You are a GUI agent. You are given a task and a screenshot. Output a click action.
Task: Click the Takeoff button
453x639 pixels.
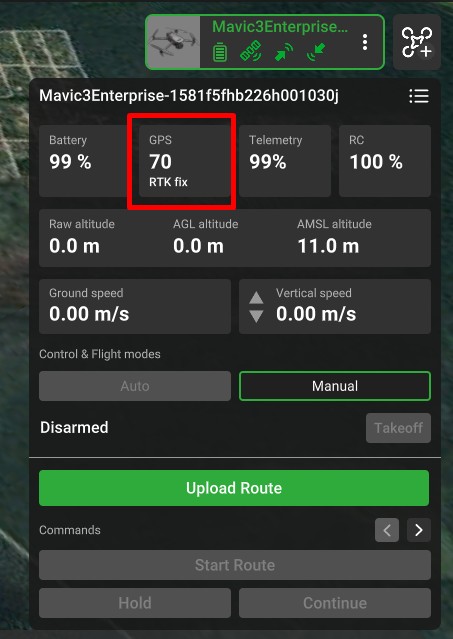[398, 428]
